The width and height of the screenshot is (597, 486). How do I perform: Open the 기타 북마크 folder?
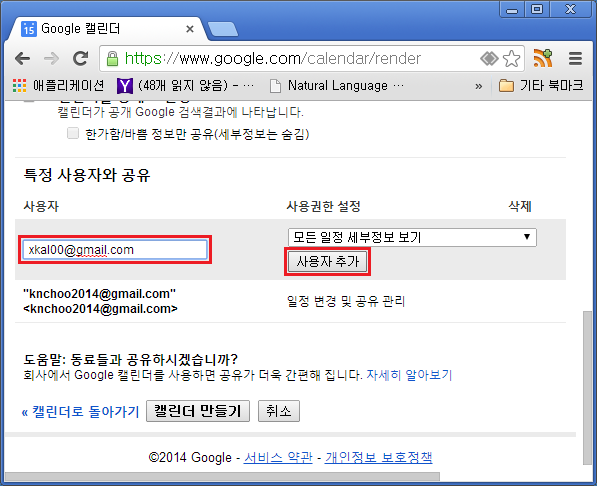[541, 85]
